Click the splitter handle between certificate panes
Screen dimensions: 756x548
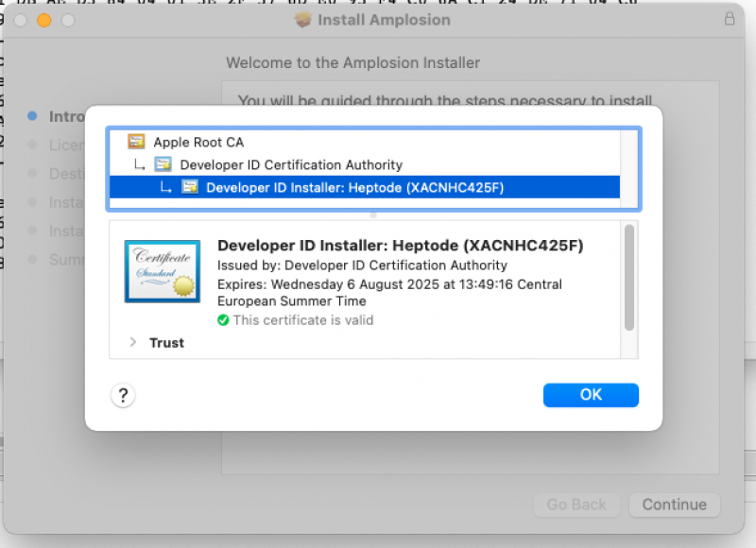click(373, 215)
